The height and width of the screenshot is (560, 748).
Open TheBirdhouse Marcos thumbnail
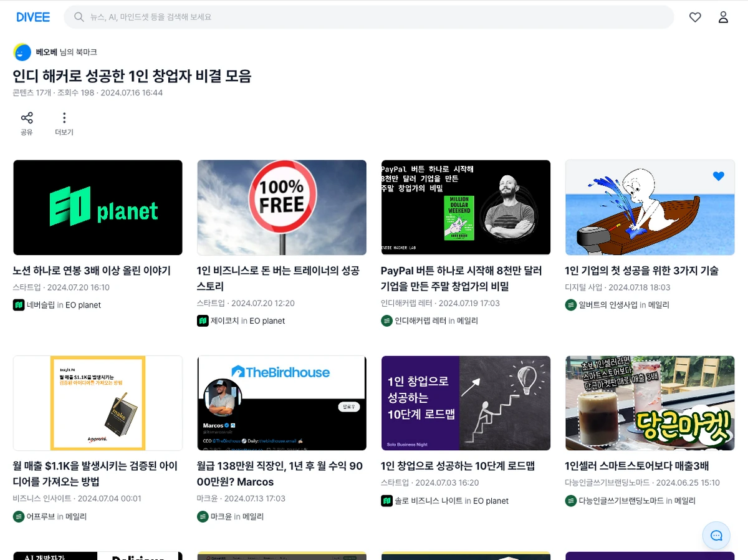282,403
